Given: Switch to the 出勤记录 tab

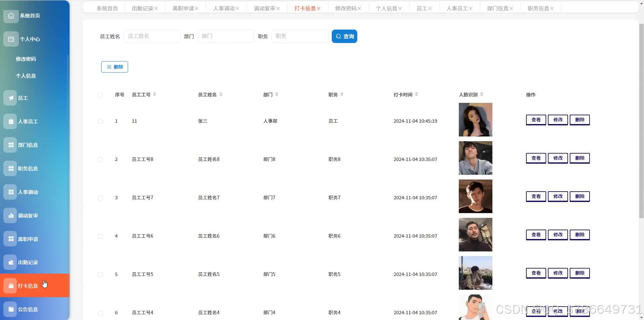Looking at the screenshot, I should pos(143,8).
